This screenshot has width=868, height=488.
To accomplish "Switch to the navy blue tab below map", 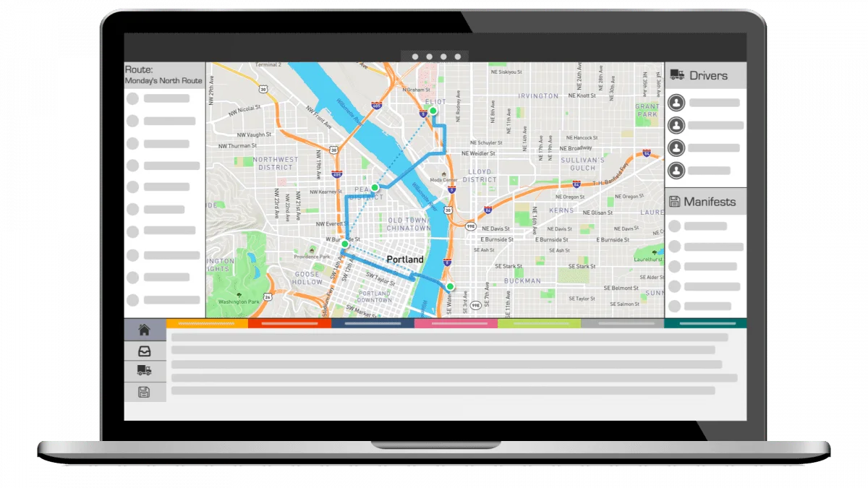I will [x=373, y=323].
